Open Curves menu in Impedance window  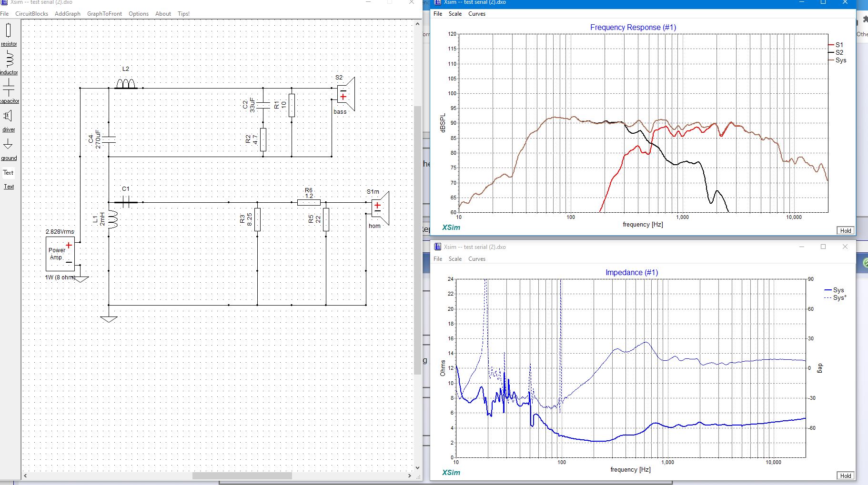477,259
